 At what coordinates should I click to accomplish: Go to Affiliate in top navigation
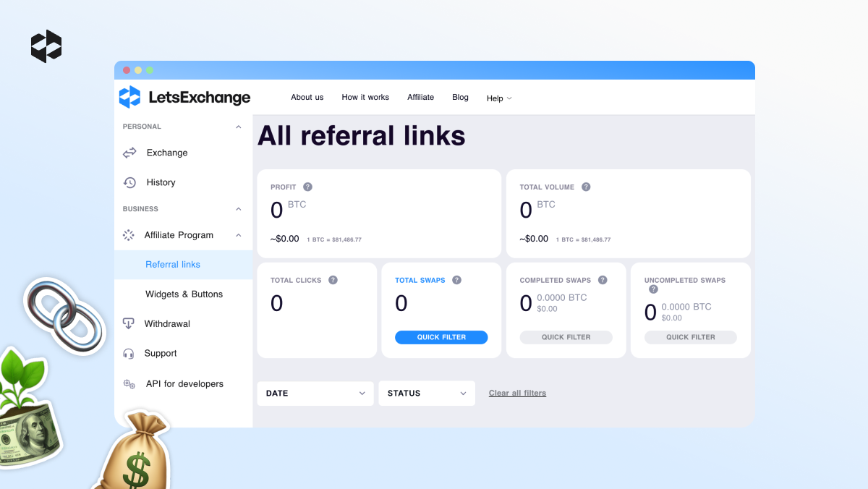421,97
